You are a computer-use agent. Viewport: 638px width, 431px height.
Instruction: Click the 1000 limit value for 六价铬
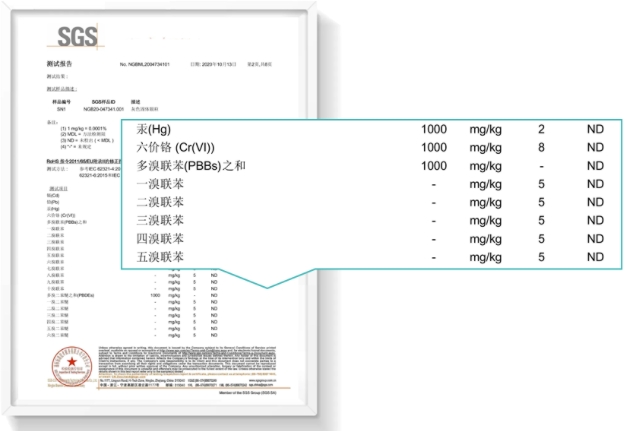coord(433,148)
